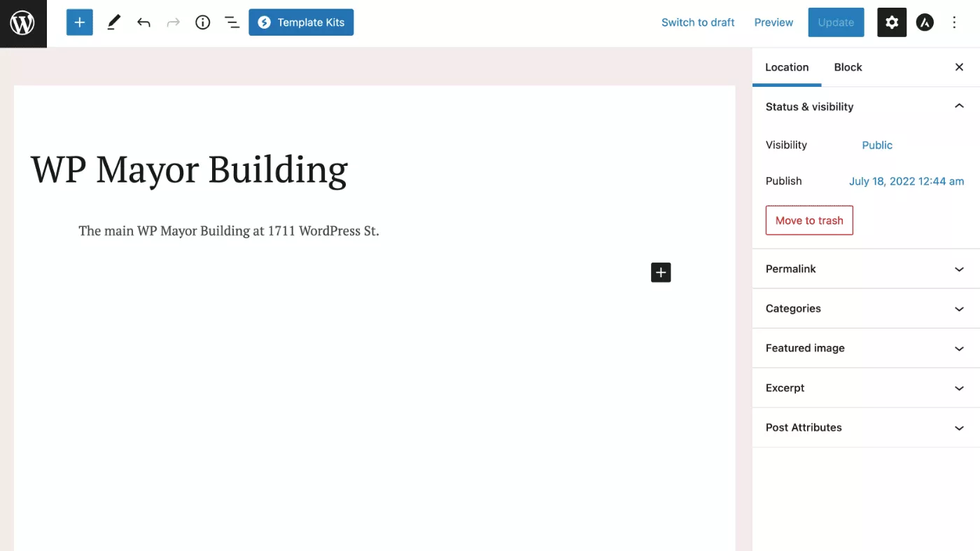
Task: Change visibility from Public
Action: [877, 145]
